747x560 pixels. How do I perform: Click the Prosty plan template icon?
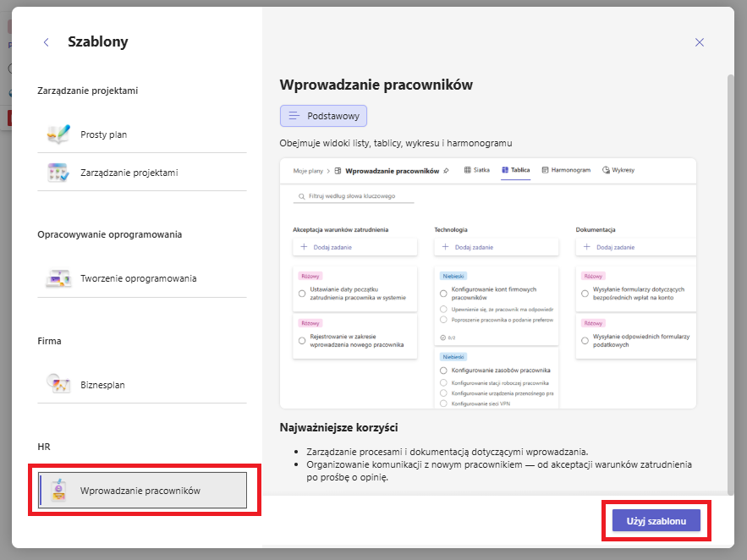tap(58, 134)
